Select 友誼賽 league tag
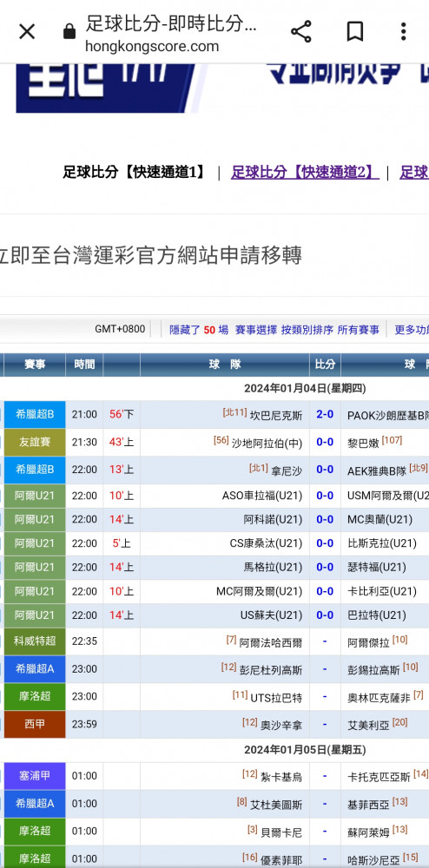 pyautogui.click(x=35, y=443)
